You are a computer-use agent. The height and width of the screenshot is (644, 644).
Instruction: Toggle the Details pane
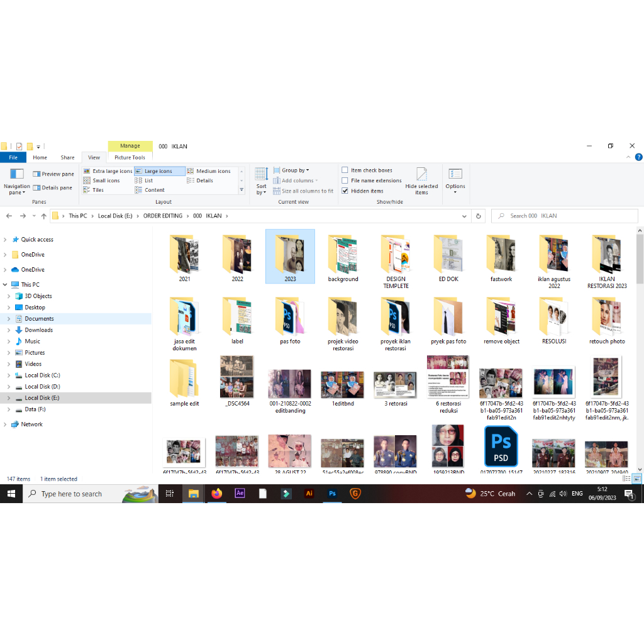click(53, 187)
